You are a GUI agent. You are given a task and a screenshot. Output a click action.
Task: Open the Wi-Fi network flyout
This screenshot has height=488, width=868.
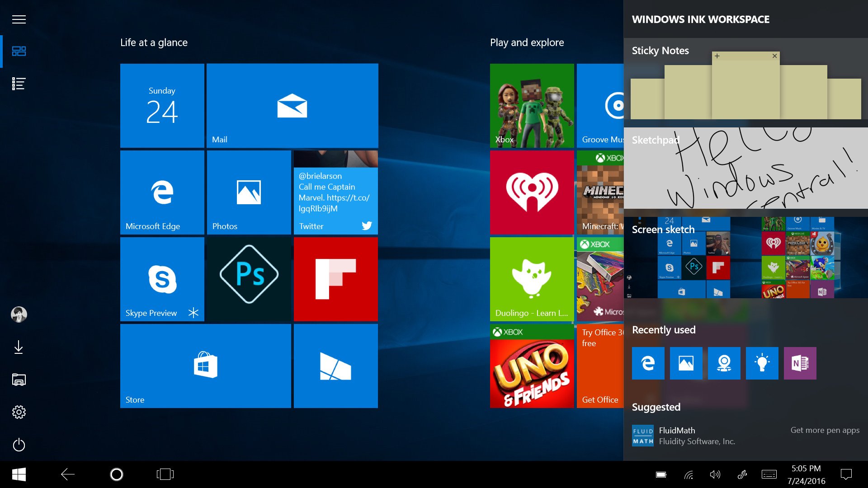tap(689, 474)
